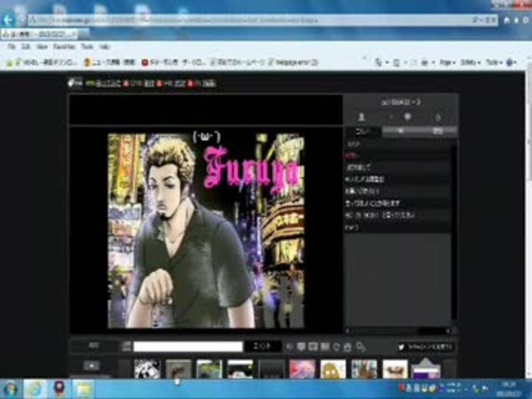Expand the Safety dropdown in command bar
532x399 pixels.
click(470, 63)
